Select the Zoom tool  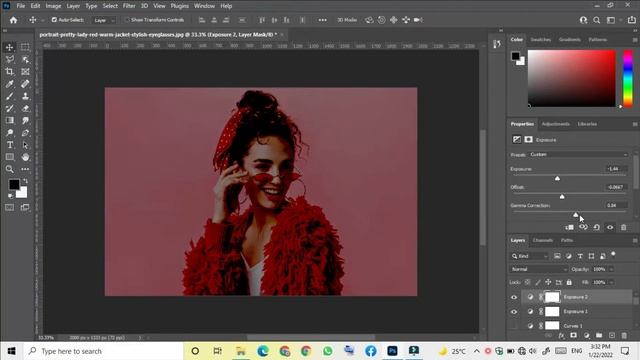pos(9,169)
